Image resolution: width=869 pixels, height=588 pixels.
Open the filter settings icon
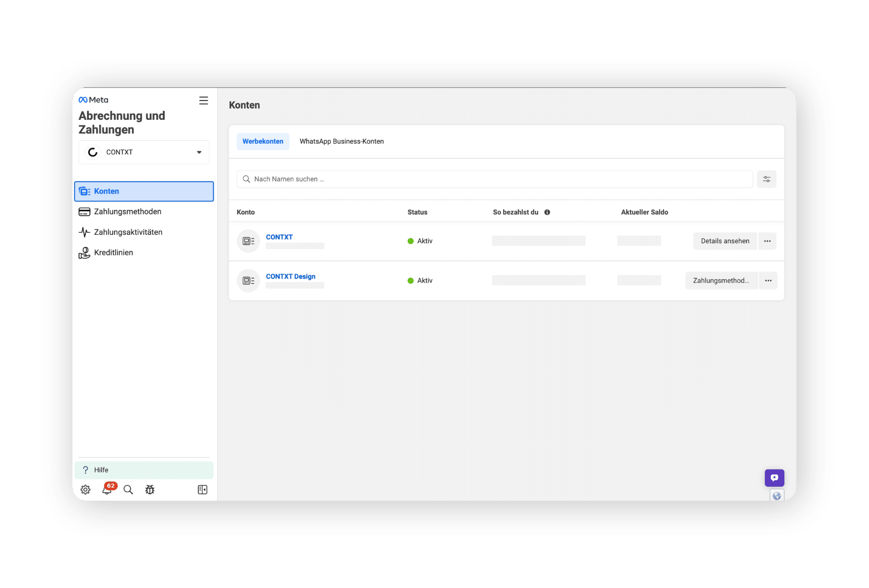click(x=767, y=179)
